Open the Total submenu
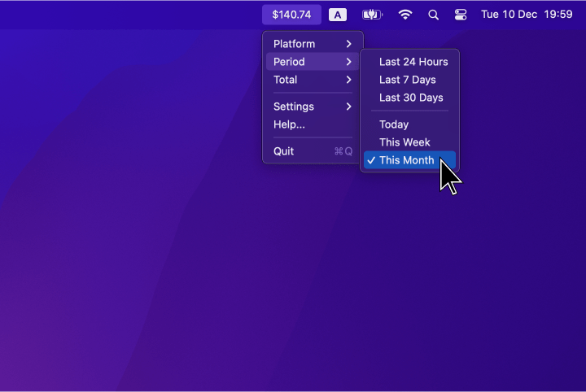The height and width of the screenshot is (392, 586). pos(313,80)
